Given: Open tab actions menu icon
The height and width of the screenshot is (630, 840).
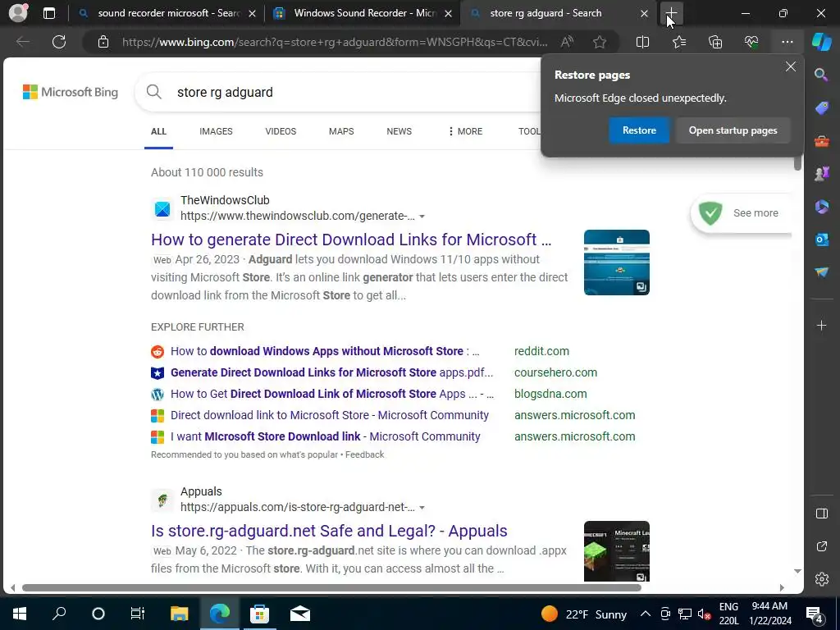Looking at the screenshot, I should [x=48, y=13].
